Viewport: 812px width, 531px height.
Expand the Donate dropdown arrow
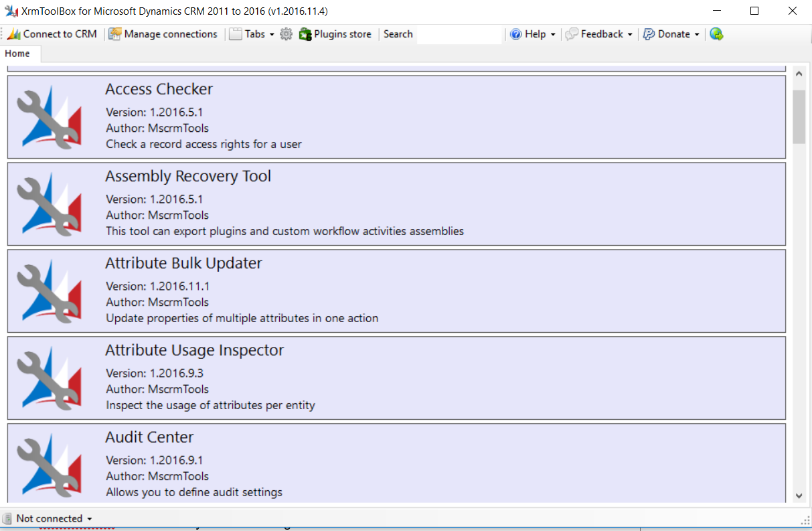point(697,35)
